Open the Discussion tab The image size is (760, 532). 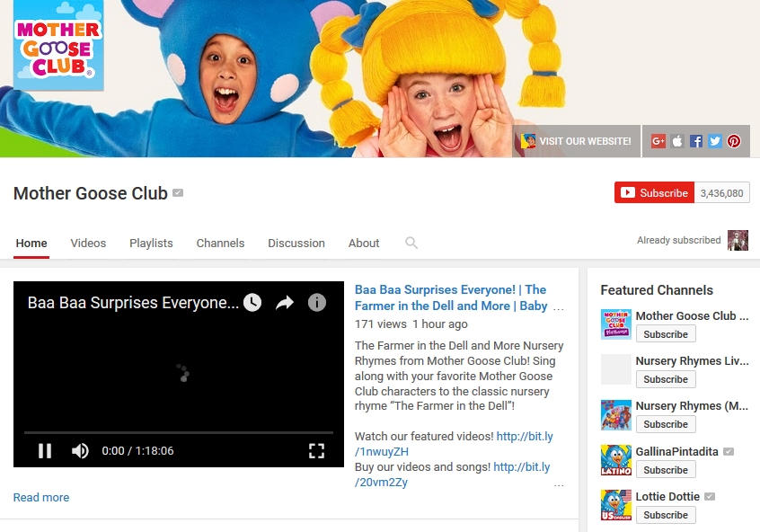click(x=296, y=243)
